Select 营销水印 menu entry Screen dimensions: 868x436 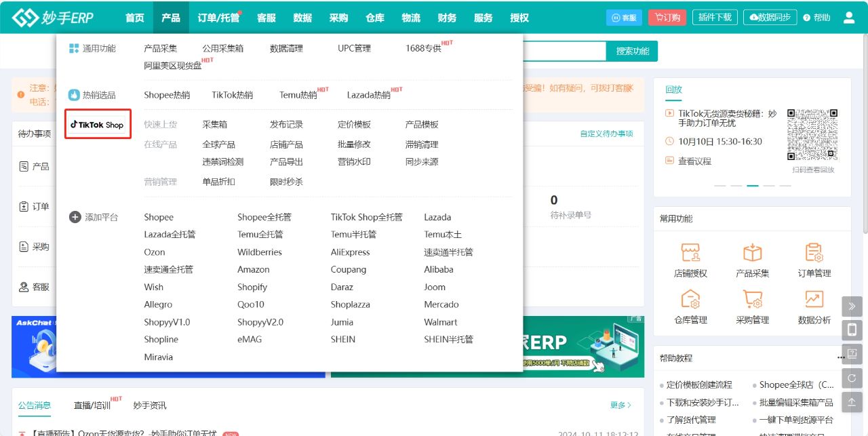tap(354, 162)
